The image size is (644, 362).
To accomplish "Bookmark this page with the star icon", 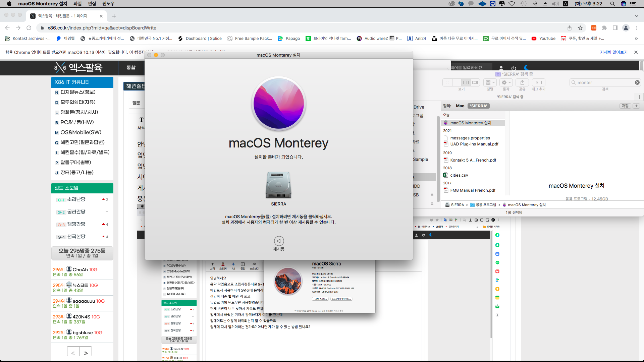I will tap(580, 28).
